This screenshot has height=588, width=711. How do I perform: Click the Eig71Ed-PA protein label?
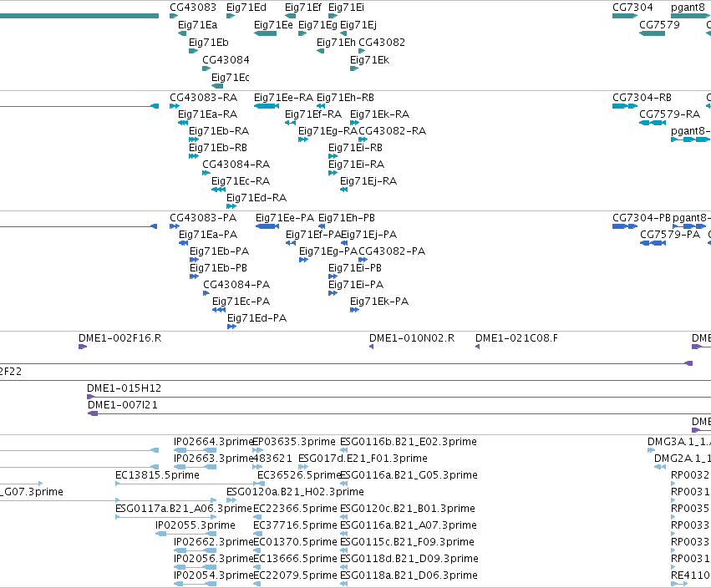257,319
